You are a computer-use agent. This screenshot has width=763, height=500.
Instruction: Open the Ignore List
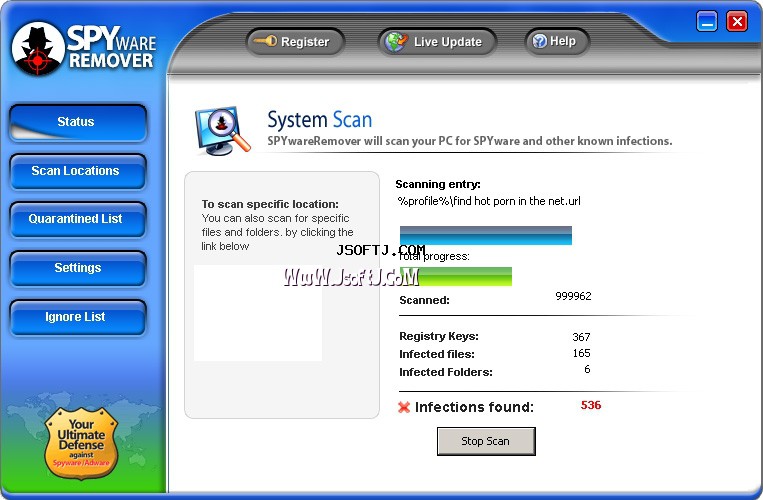tap(78, 317)
